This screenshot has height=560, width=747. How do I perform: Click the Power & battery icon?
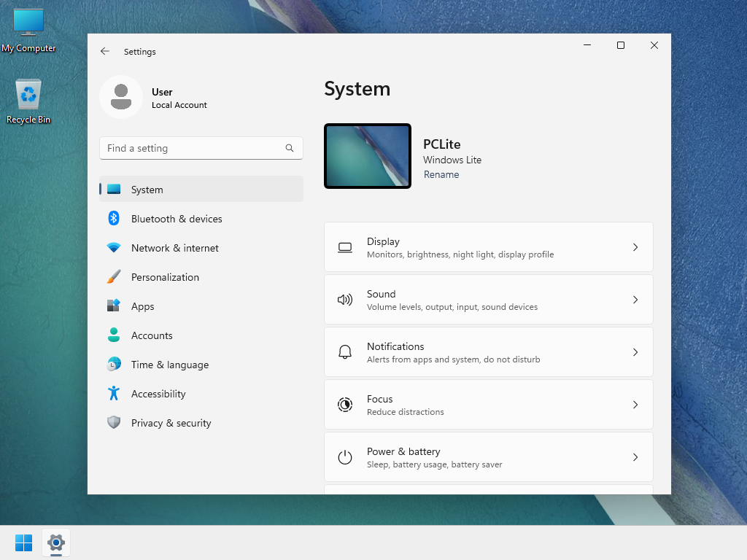tap(344, 457)
